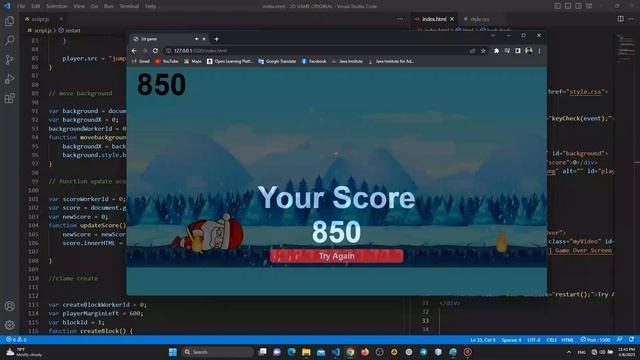Open the View menu
The image size is (640, 360).
tap(79, 6)
